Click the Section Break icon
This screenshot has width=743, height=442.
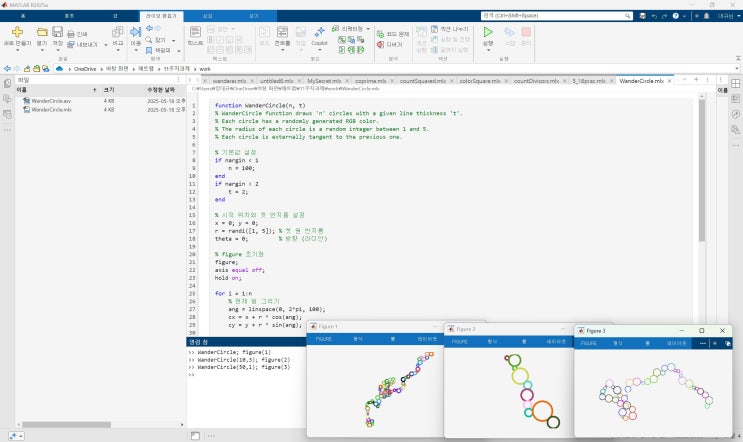[435, 29]
